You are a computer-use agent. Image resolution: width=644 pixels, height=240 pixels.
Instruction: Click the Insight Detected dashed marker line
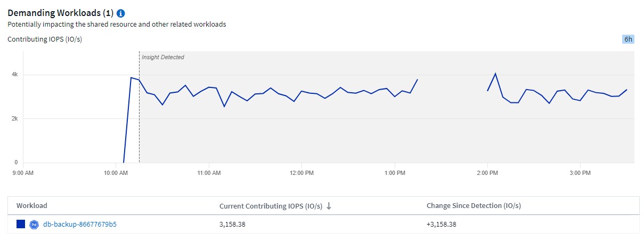click(x=139, y=117)
